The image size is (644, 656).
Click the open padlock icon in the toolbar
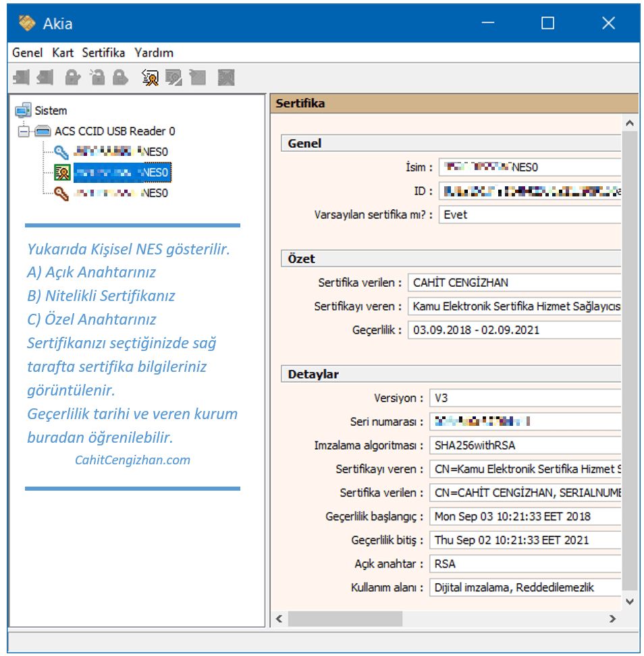[98, 78]
